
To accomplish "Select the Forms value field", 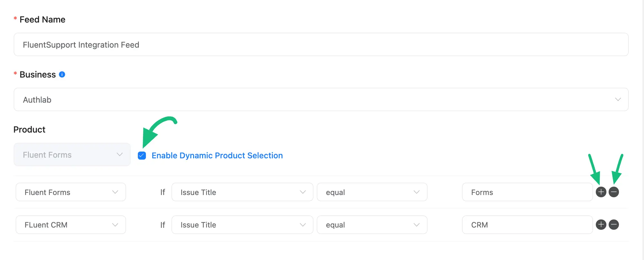I will [x=527, y=192].
